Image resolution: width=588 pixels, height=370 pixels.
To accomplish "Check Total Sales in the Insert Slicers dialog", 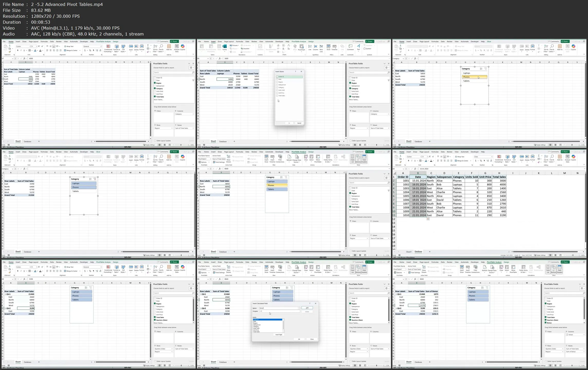I will (277, 96).
